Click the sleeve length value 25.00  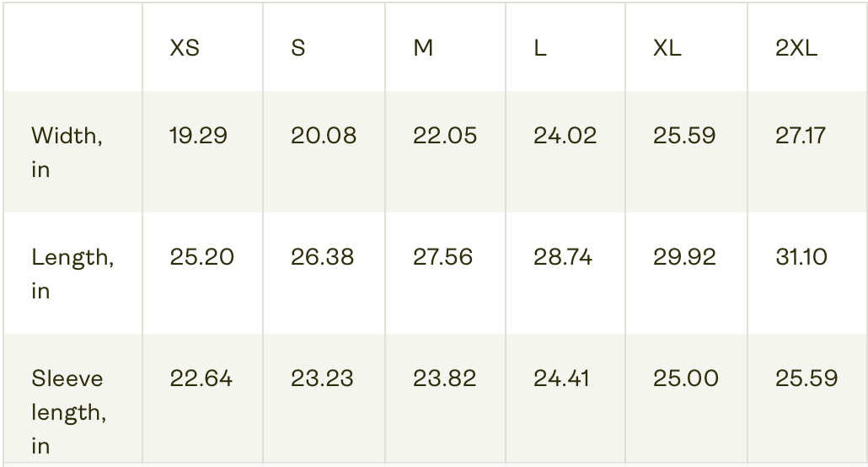click(x=686, y=379)
